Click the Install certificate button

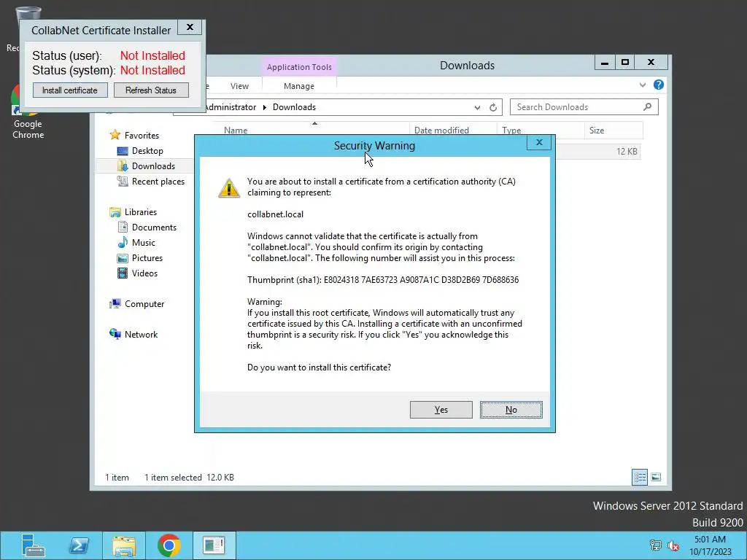tap(70, 90)
